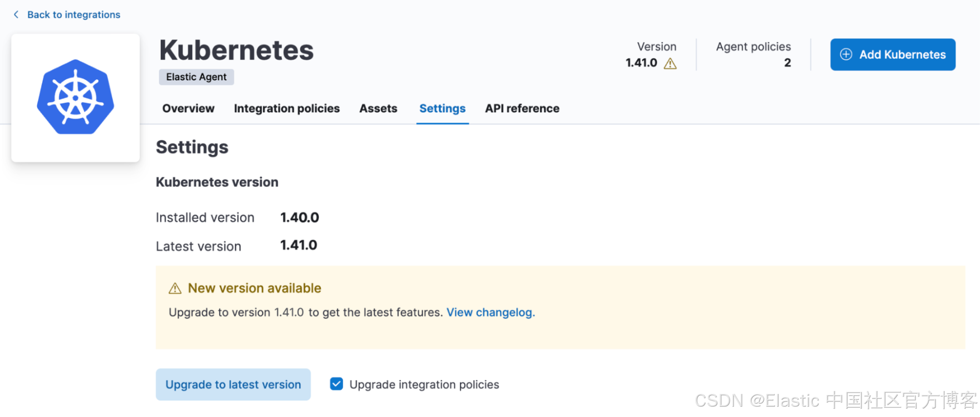980x417 pixels.
Task: Click the Kubernetes helm wheel logo
Action: click(75, 98)
